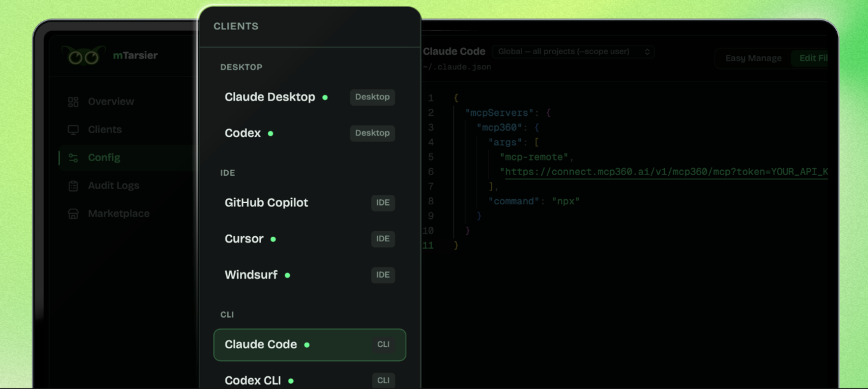Select Config in the sidebar
868x389 pixels.
104,158
